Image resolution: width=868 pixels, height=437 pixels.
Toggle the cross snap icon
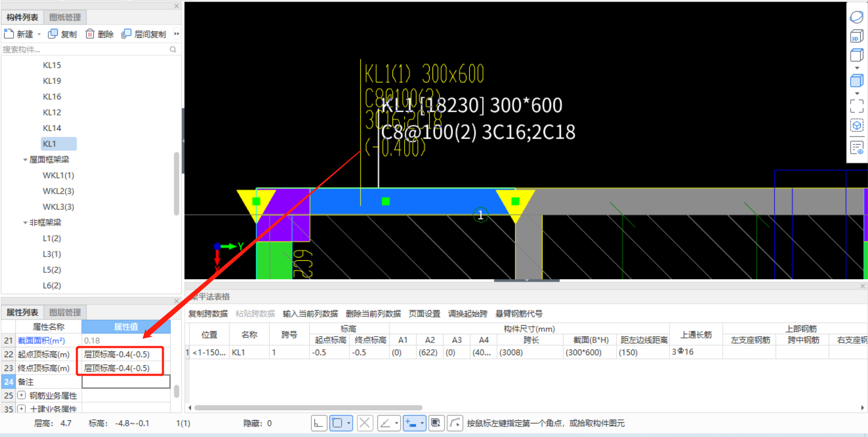click(x=365, y=423)
